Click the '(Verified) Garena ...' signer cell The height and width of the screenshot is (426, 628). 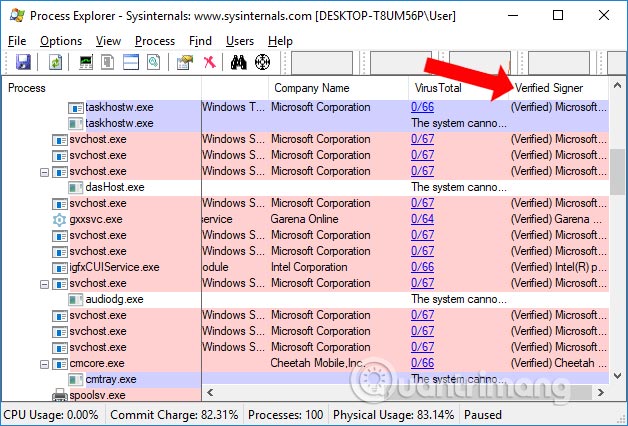coord(556,219)
